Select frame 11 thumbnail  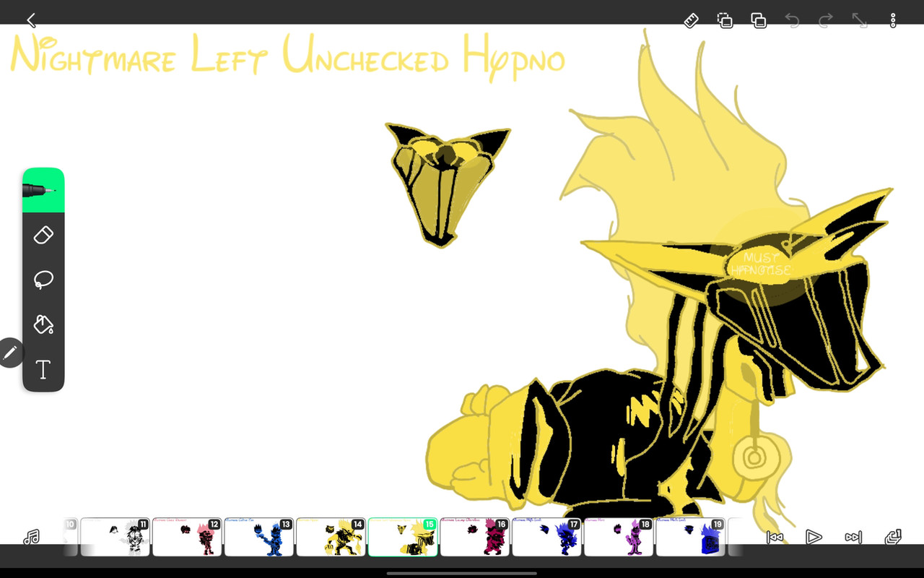[x=115, y=537]
